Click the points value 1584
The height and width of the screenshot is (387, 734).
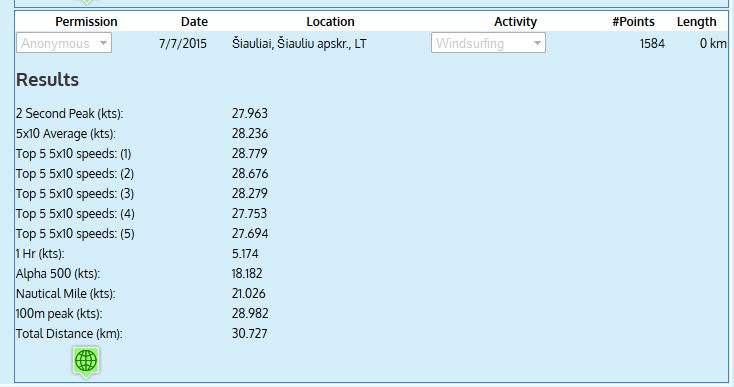click(652, 44)
